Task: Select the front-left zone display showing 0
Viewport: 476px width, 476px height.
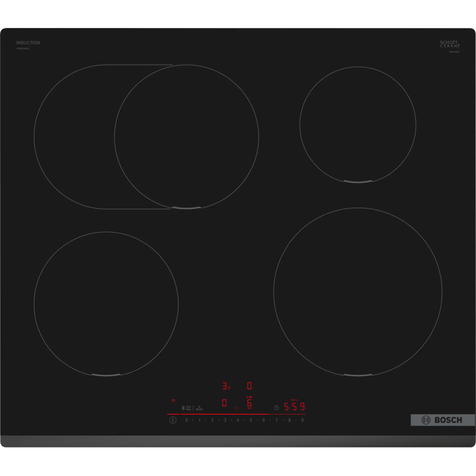Action: [224, 403]
